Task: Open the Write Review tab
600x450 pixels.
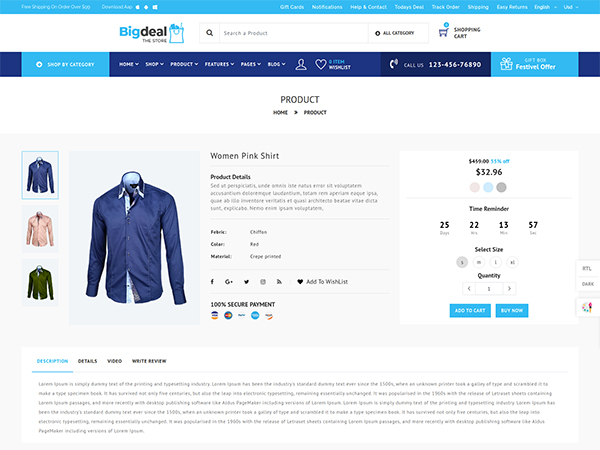Action: click(149, 361)
